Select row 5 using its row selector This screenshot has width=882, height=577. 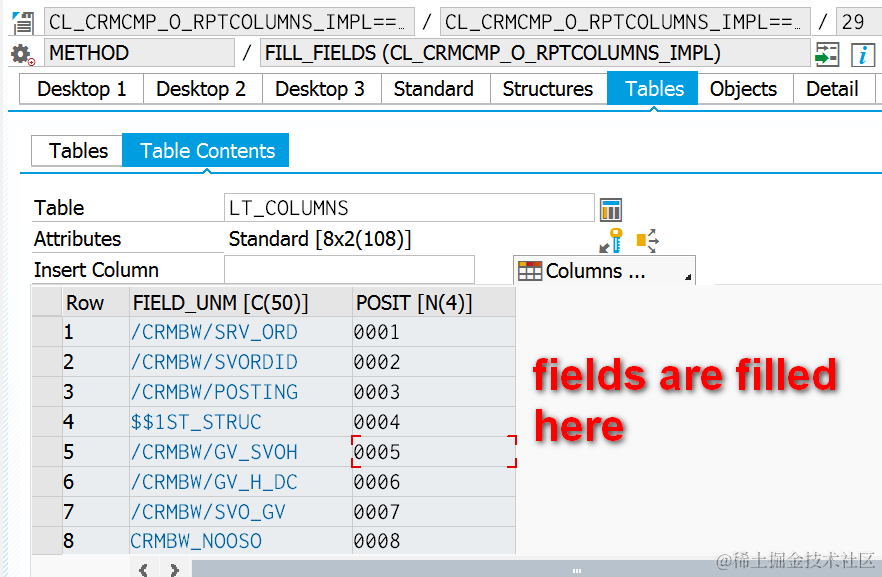click(x=47, y=452)
